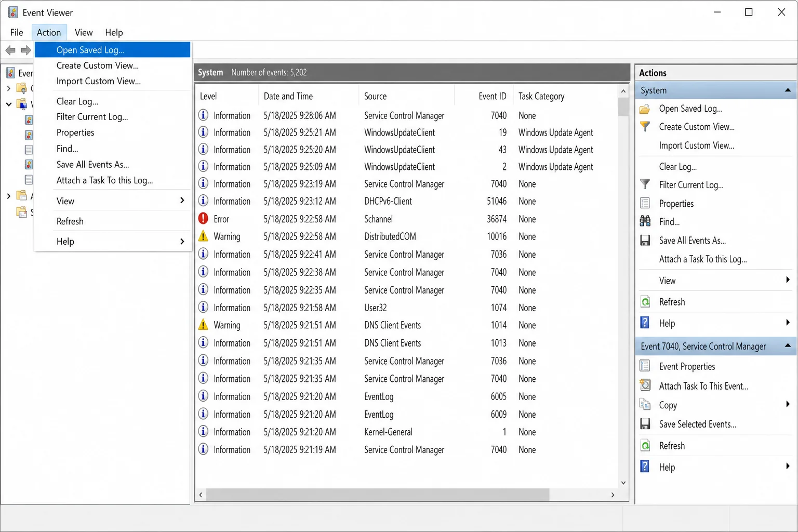
Task: Expand the View submenu arrow in Actions pane
Action: (788, 280)
